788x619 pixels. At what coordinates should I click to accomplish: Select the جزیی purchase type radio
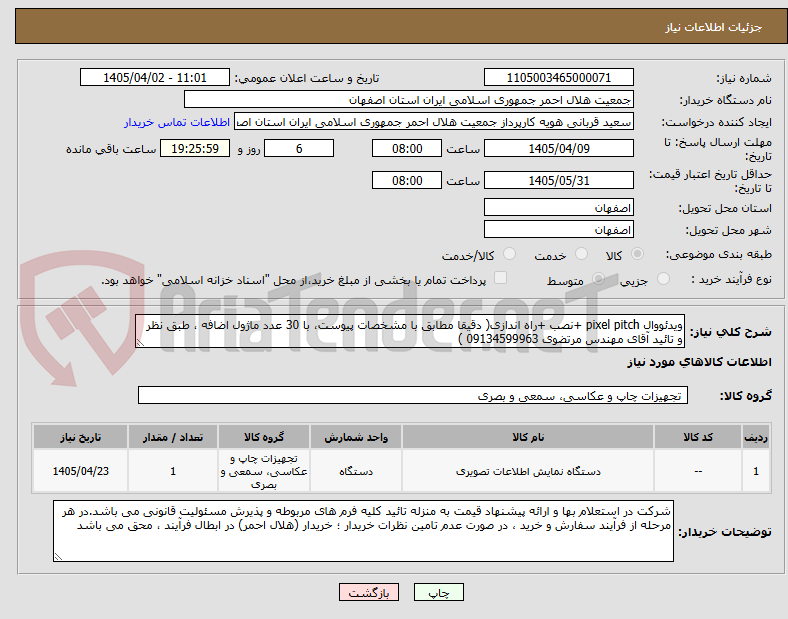pyautogui.click(x=663, y=278)
